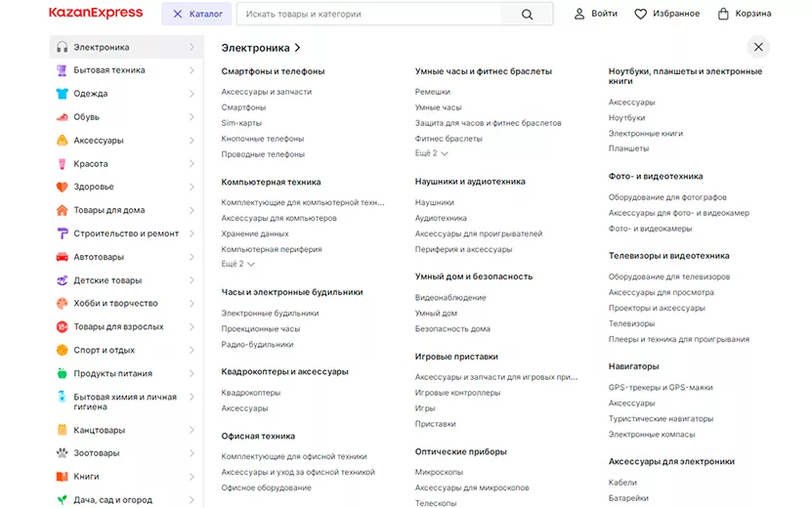The image size is (812, 508).
Task: Close the catalog panel with round X
Action: coord(758,47)
